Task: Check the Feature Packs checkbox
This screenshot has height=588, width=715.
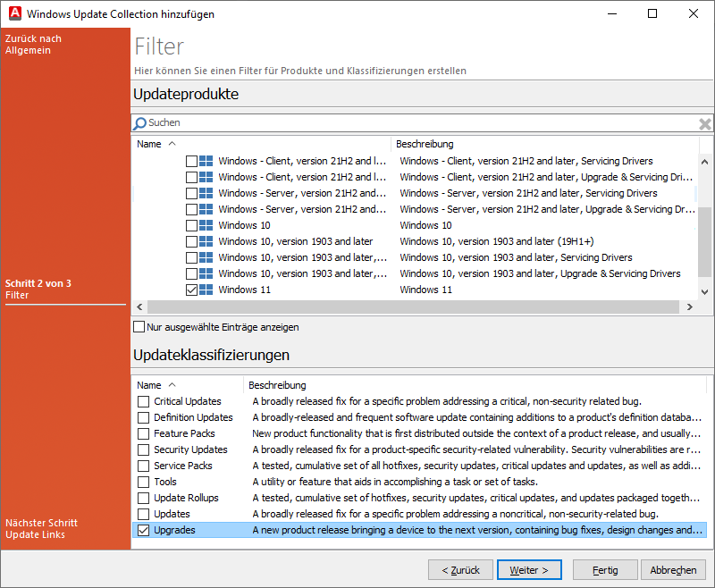Action: coord(141,433)
